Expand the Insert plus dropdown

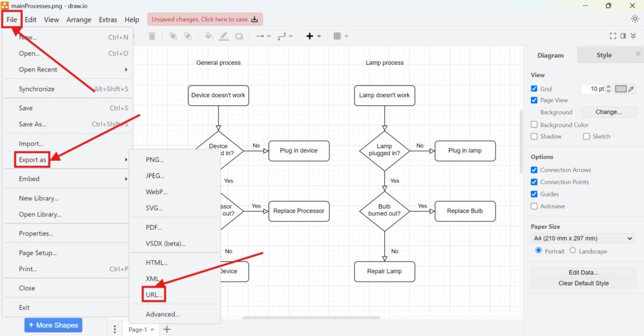313,36
